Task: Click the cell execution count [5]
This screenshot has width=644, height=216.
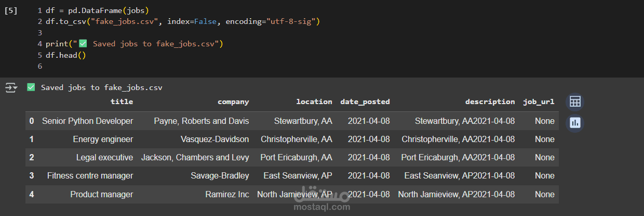Action: coord(11,10)
